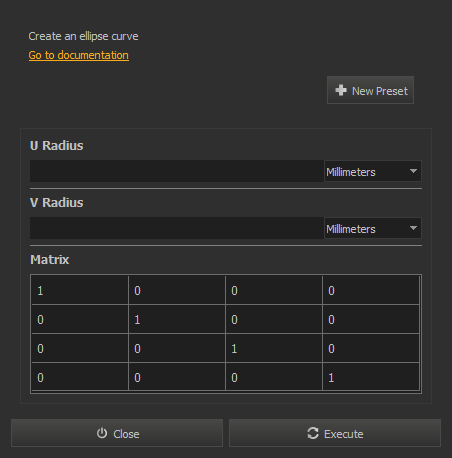Click the V Radius dropdown arrow
Screen dimensions: 452x458
point(413,228)
